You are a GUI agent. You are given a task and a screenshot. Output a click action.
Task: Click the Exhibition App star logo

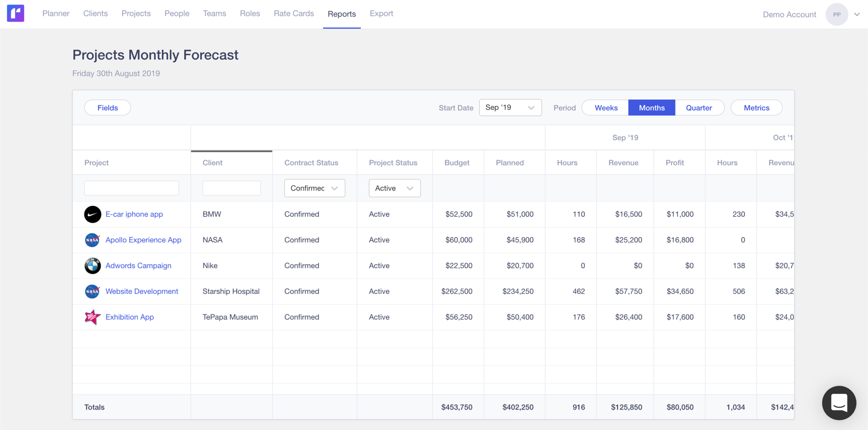pos(93,317)
